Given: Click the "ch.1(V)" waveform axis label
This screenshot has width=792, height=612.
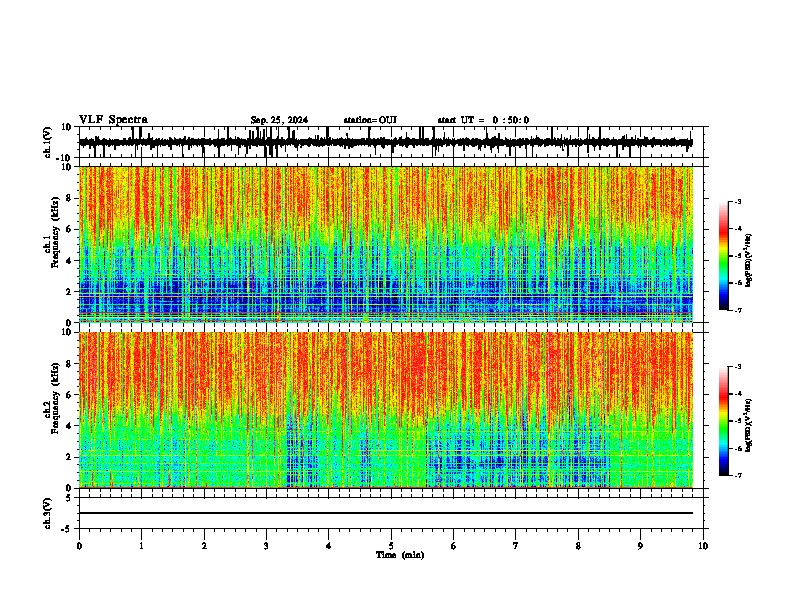Looking at the screenshot, I should (x=48, y=142).
